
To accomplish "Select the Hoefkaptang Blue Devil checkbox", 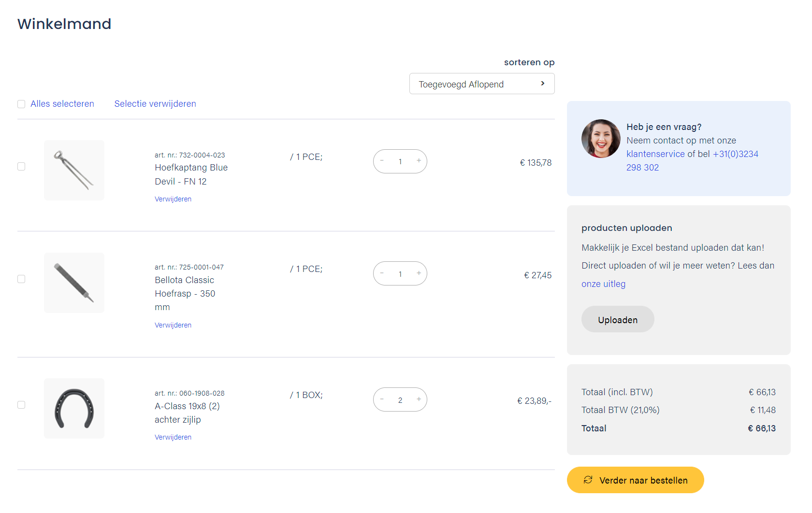I will click(21, 167).
